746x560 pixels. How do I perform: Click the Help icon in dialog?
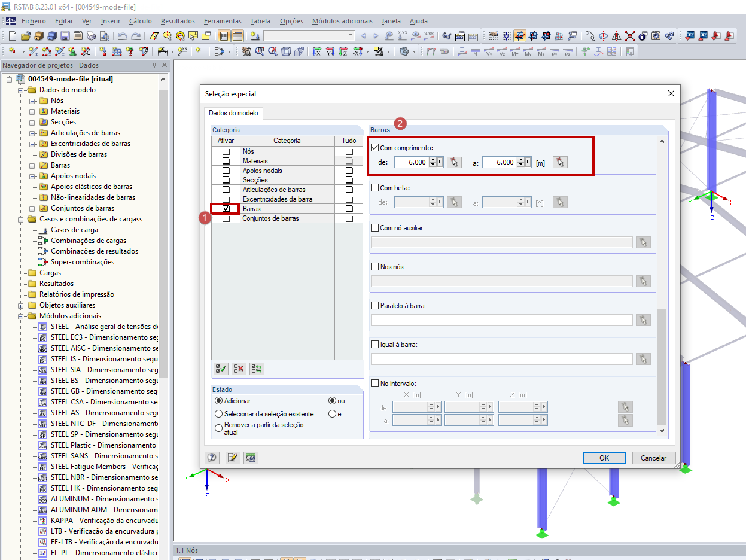212,458
